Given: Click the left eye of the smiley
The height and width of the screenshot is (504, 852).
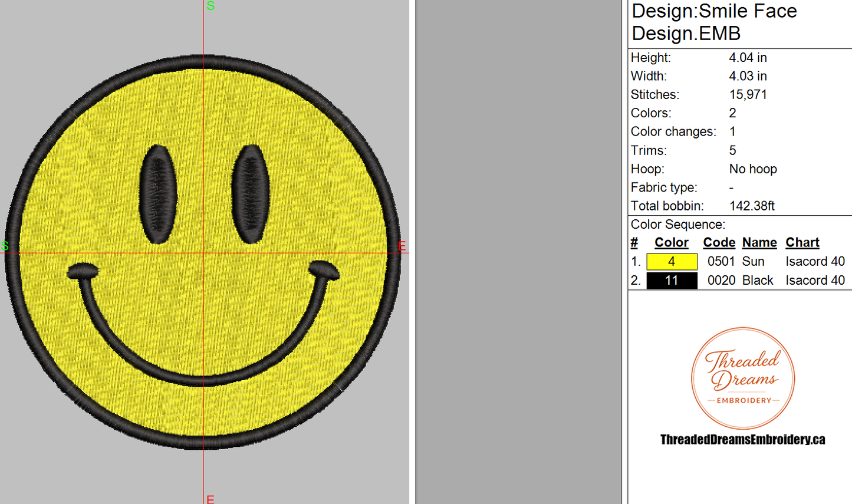Looking at the screenshot, I should [158, 194].
